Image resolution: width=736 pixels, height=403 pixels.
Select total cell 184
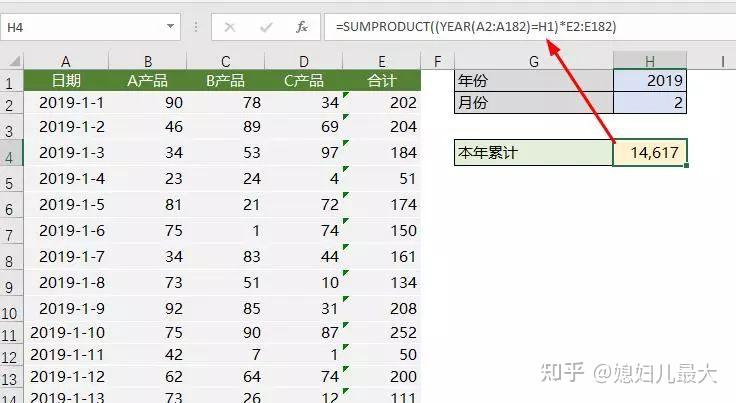pos(382,152)
